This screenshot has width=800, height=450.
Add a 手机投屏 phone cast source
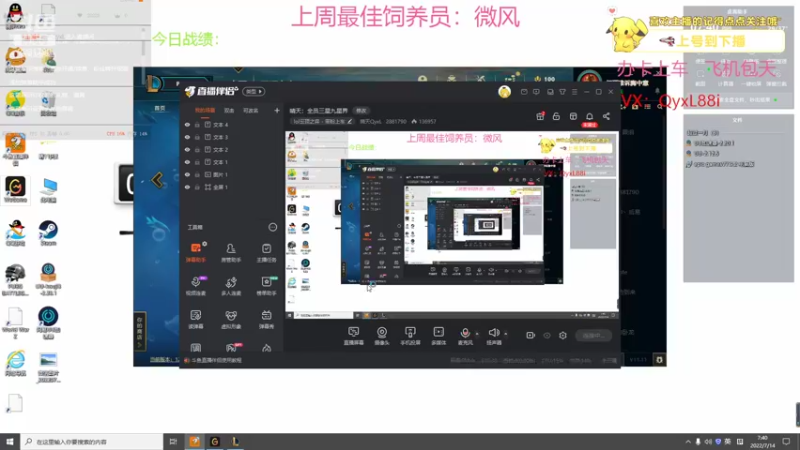[x=410, y=336]
